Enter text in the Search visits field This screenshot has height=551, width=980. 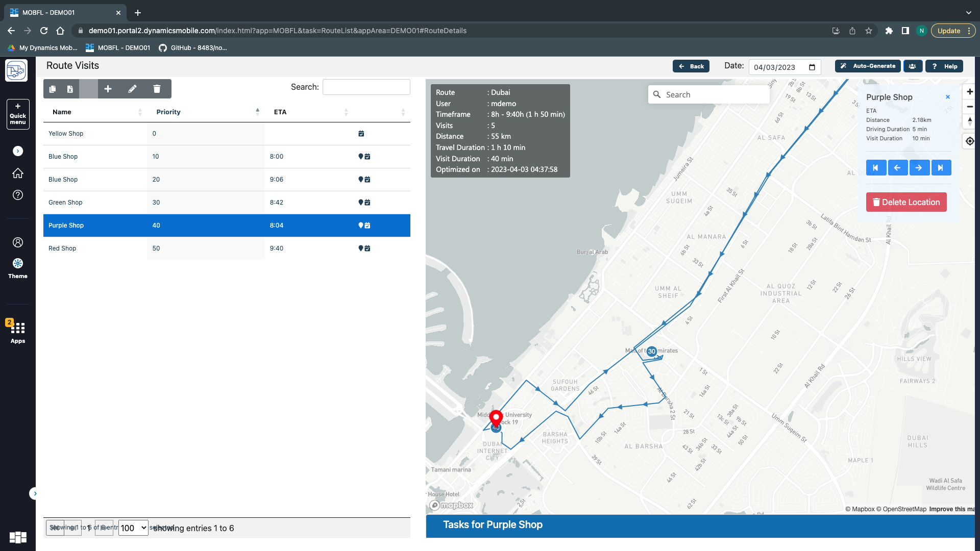coord(366,87)
